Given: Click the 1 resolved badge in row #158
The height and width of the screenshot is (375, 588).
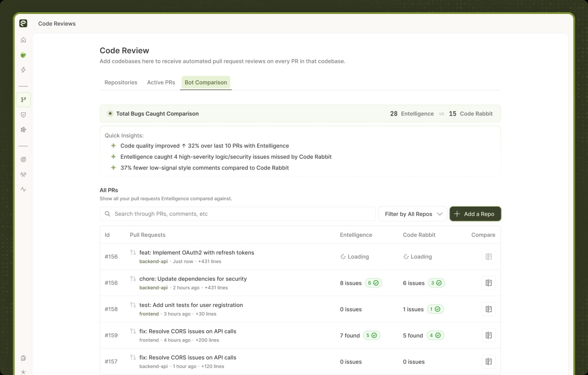Looking at the screenshot, I should (x=435, y=309).
